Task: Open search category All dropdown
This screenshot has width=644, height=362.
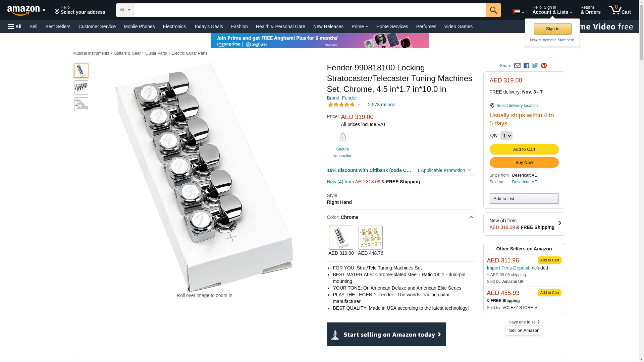Action: coord(124,10)
